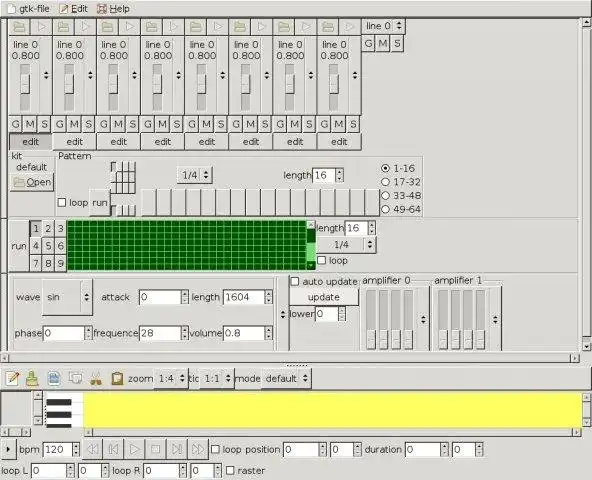This screenshot has width=592, height=480.
Task: Toggle the S button below the top-right line 0 selector
Action: coord(397,43)
